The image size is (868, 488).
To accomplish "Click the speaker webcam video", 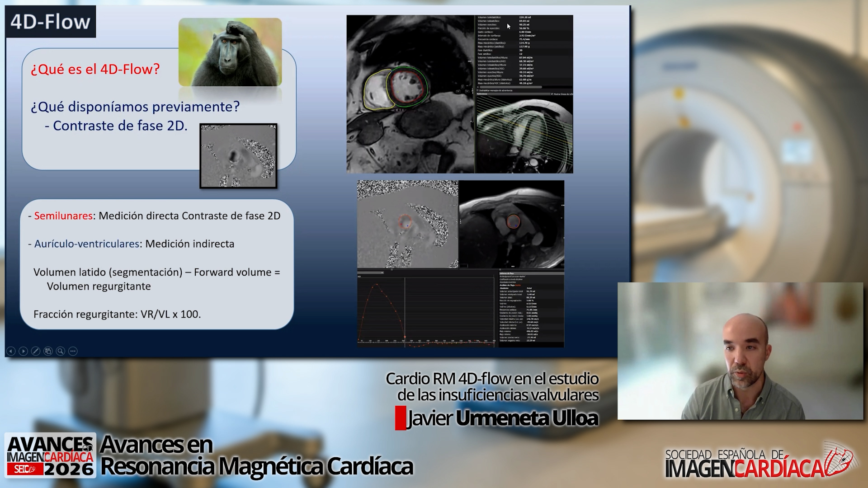I will click(x=741, y=351).
